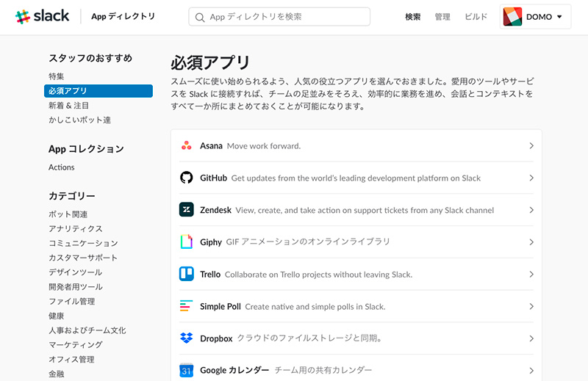Open the オフィス管理 category

click(x=71, y=360)
